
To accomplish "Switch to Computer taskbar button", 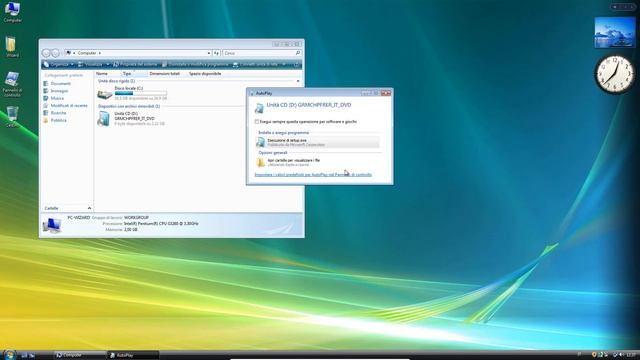I will 79,355.
